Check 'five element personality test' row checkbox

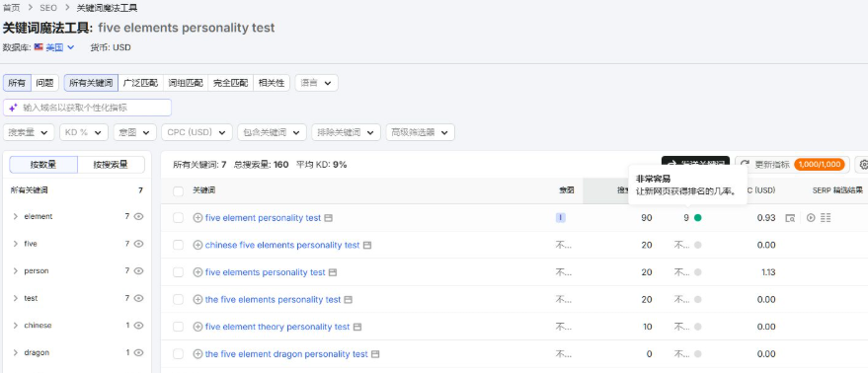[x=179, y=218]
